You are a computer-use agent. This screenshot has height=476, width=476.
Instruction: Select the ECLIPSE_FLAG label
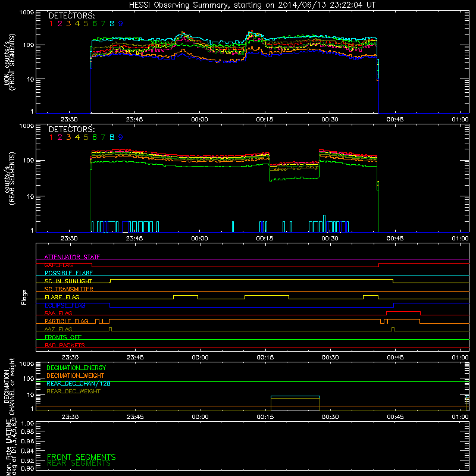coord(65,305)
